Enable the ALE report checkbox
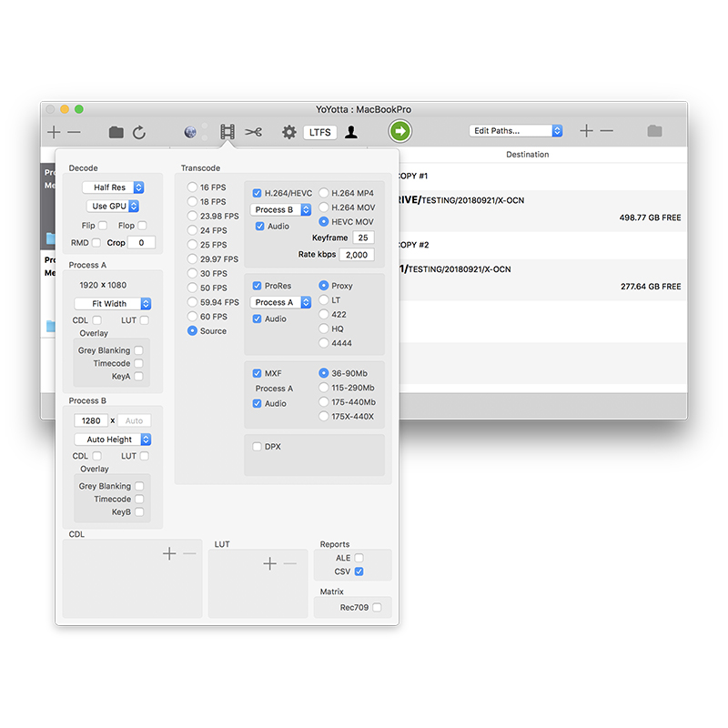 coord(359,558)
